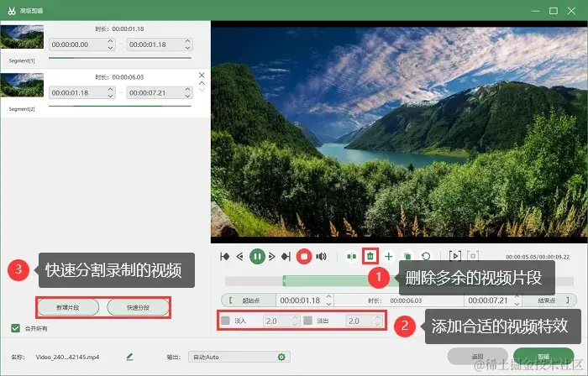Move Segment[2] up with the arrow
588x376 pixels.
point(202,83)
